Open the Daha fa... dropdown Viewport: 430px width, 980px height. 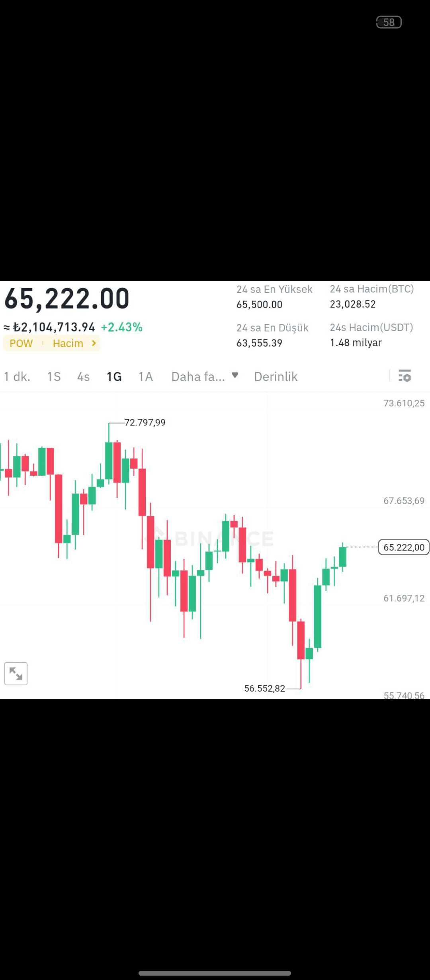[x=198, y=376]
